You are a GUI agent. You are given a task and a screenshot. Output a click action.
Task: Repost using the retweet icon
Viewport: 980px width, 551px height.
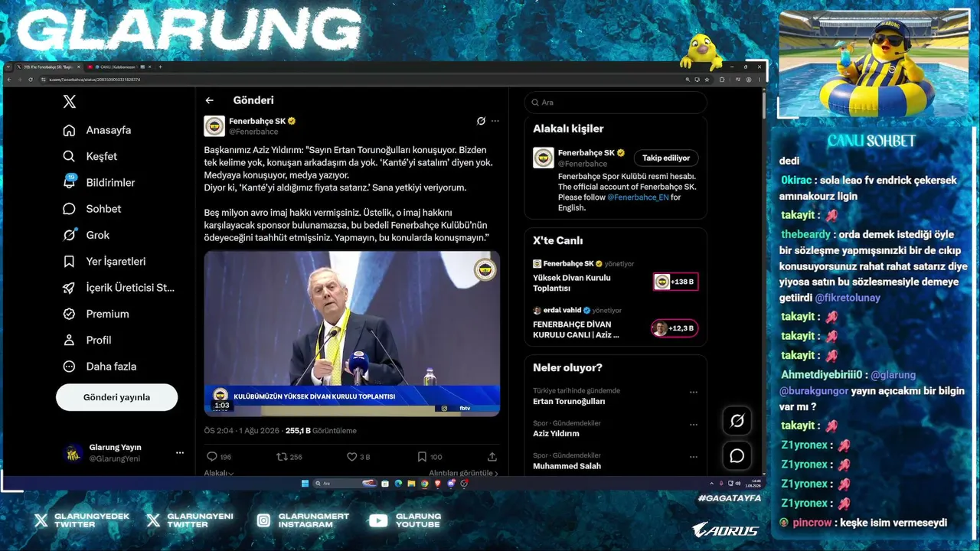(282, 457)
